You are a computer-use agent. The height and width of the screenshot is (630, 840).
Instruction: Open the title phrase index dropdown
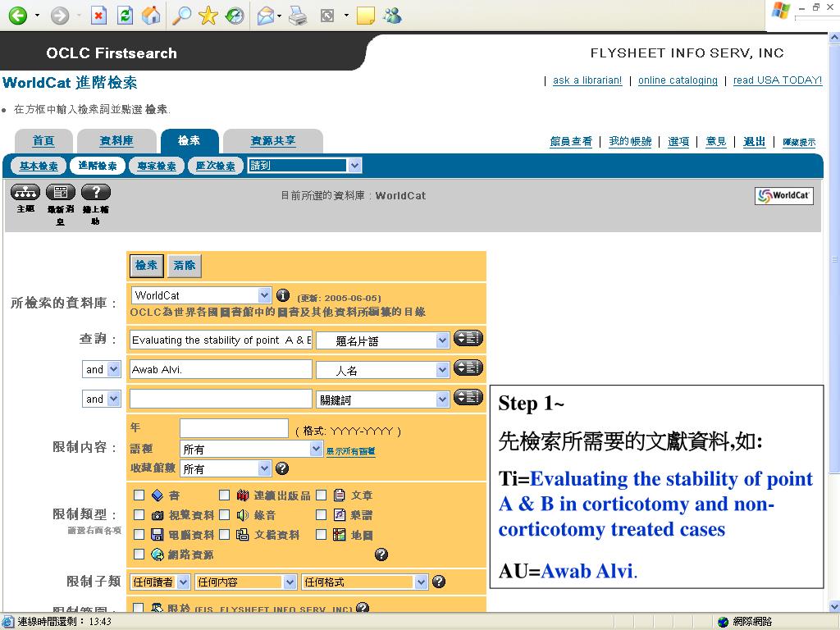pyautogui.click(x=382, y=340)
